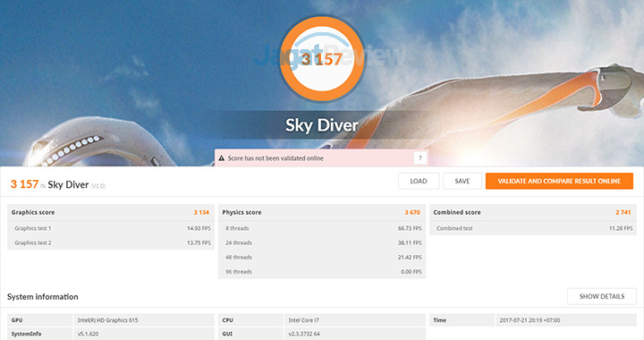Click the 14.93 FPS value
Image resolution: width=644 pixels, height=340 pixels.
coord(199,228)
